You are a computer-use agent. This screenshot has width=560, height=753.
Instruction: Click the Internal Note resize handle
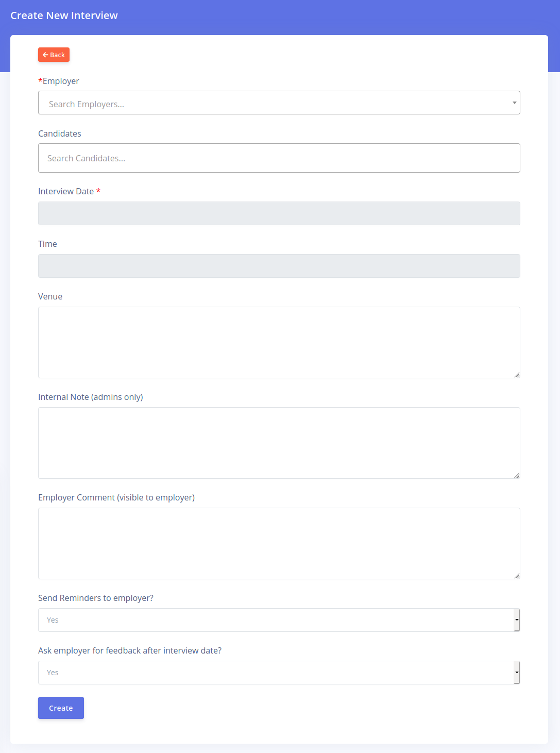tap(517, 475)
